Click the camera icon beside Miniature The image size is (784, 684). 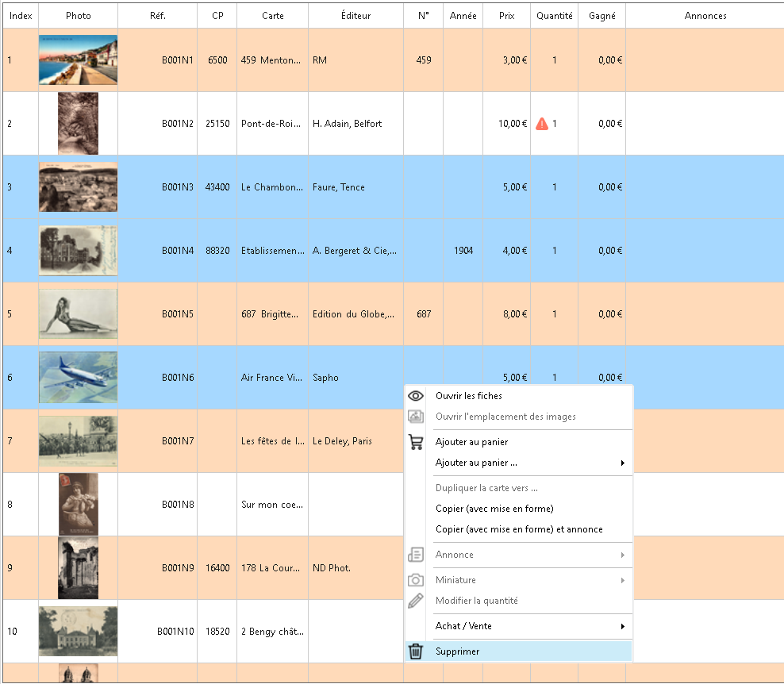click(415, 580)
